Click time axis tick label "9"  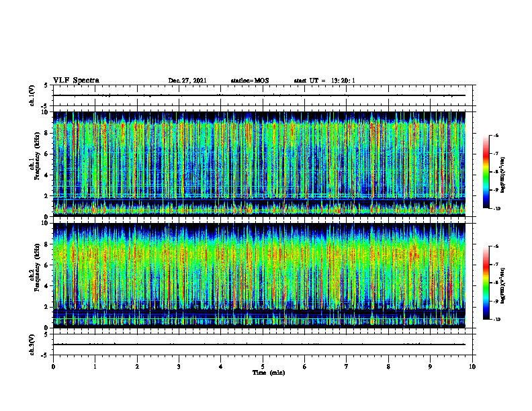pos(430,367)
